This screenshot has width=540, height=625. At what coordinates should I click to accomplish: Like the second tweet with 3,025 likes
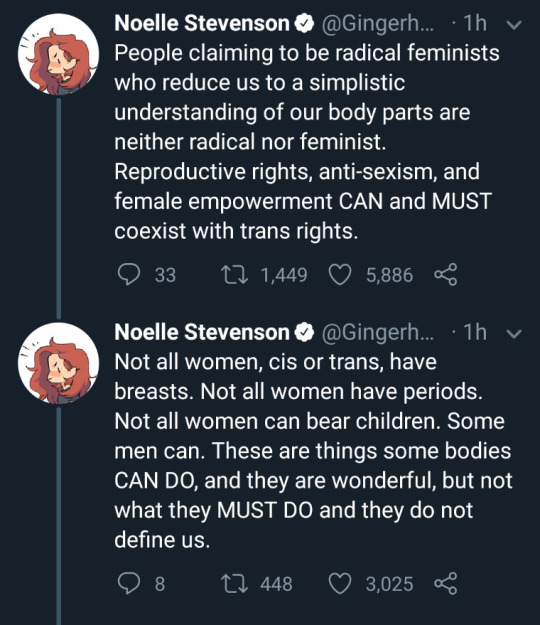[340, 584]
